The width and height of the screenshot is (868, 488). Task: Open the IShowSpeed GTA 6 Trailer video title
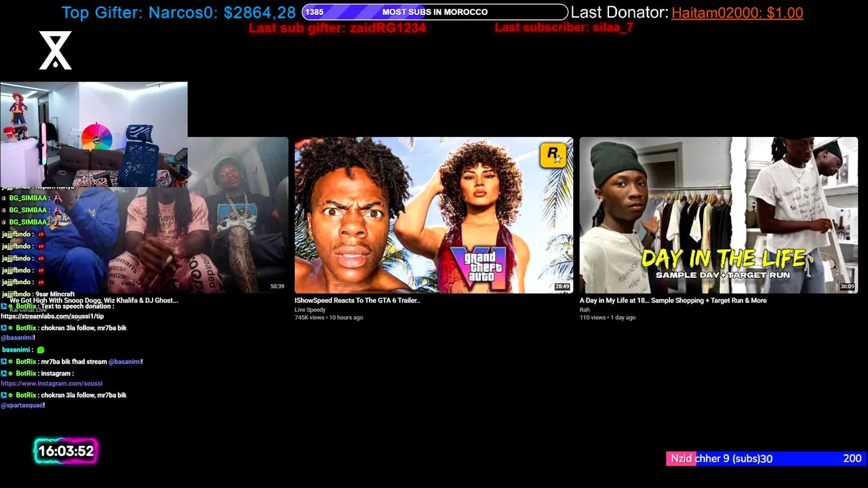coord(357,300)
